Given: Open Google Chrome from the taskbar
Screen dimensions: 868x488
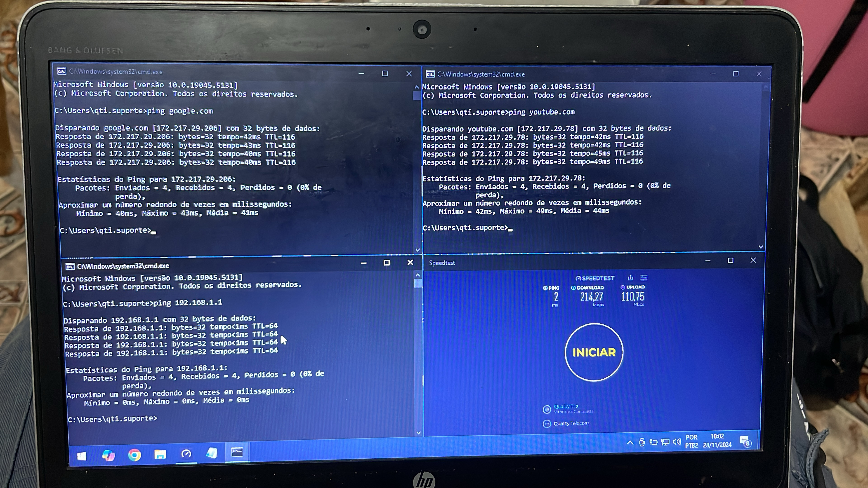Looking at the screenshot, I should (134, 455).
